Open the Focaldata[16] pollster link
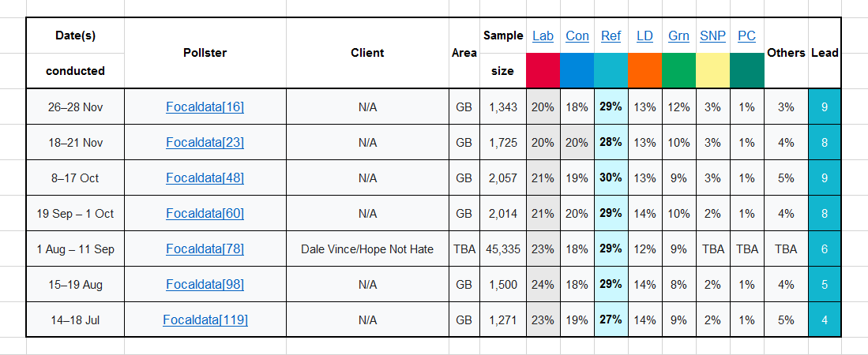868x355 pixels. point(205,107)
